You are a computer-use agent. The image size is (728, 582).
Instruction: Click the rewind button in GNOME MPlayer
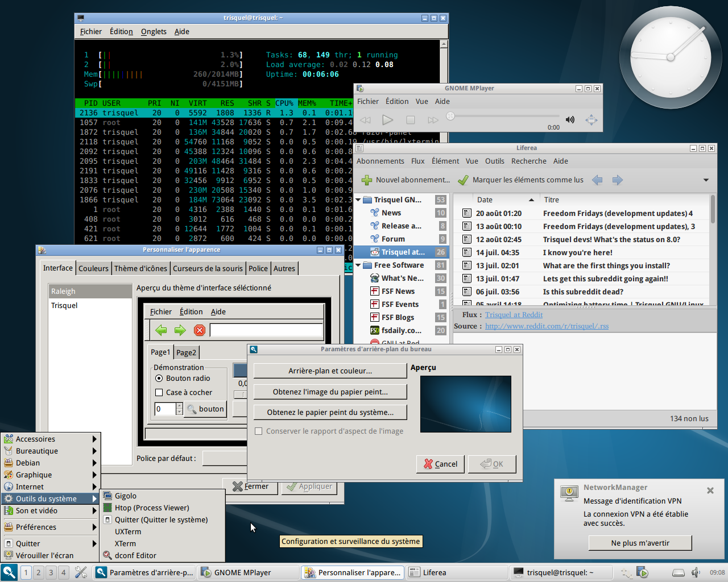point(365,120)
